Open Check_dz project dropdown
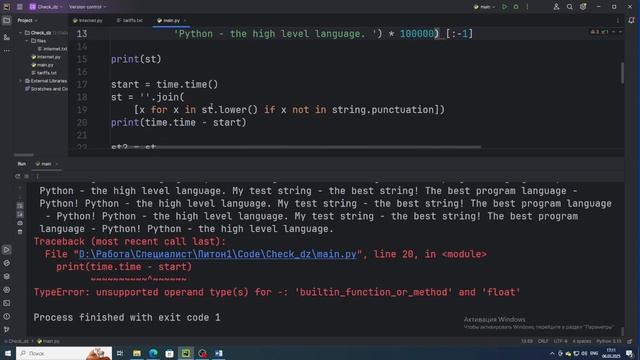This screenshot has height=360, width=640. [46, 7]
